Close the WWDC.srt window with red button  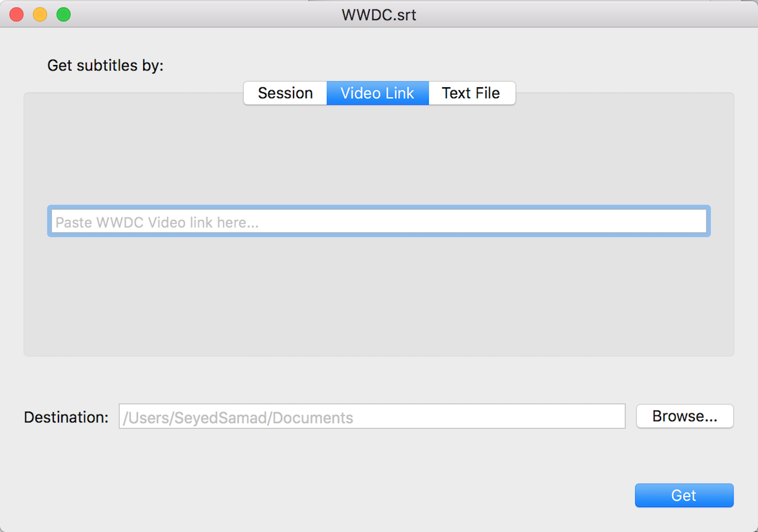click(x=17, y=14)
